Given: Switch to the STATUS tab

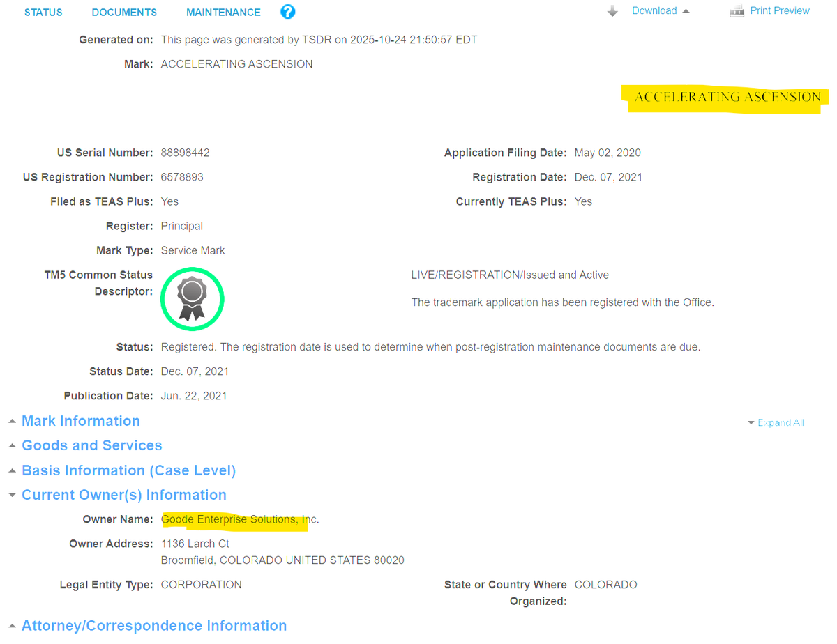Looking at the screenshot, I should point(43,13).
